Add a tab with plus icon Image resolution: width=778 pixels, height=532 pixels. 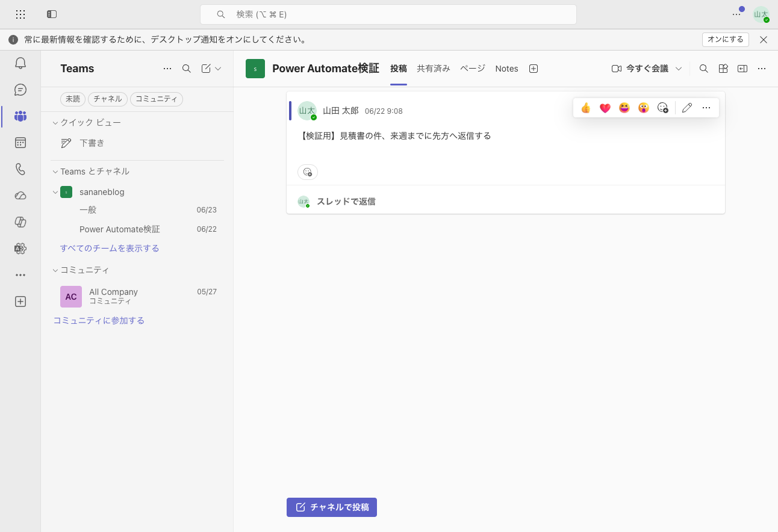coord(534,69)
